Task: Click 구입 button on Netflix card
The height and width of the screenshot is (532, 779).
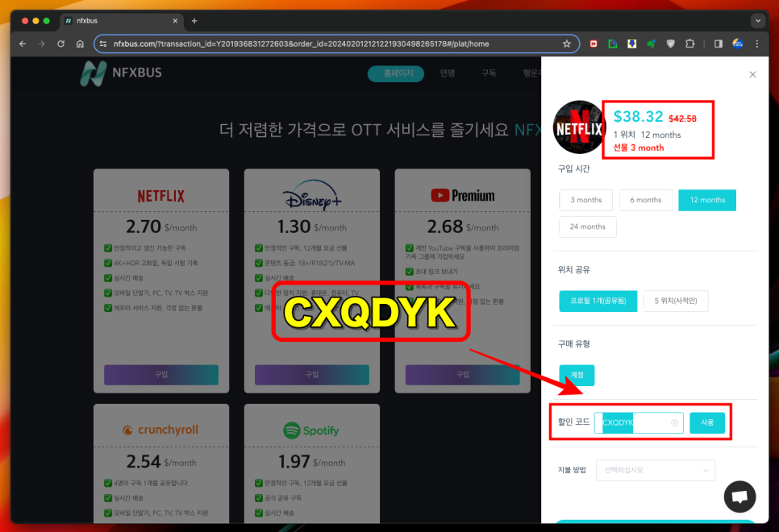Action: [161, 375]
